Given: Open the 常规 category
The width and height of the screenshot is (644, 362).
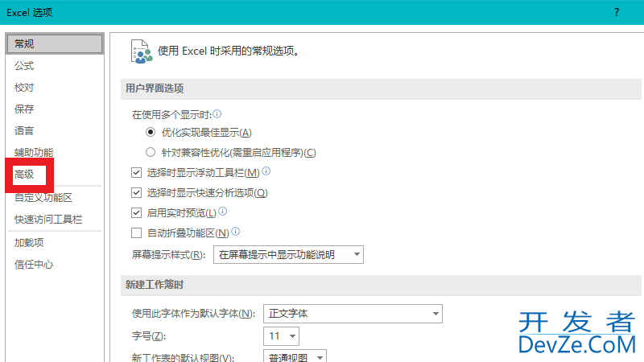Looking at the screenshot, I should (x=55, y=43).
